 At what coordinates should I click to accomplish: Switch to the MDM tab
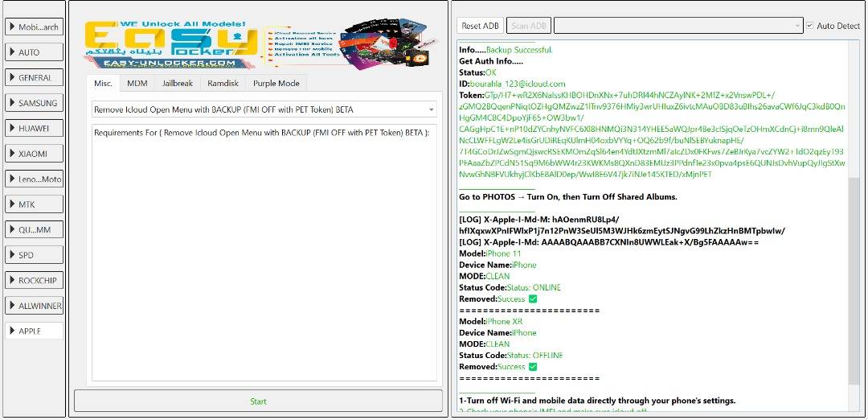tap(137, 83)
